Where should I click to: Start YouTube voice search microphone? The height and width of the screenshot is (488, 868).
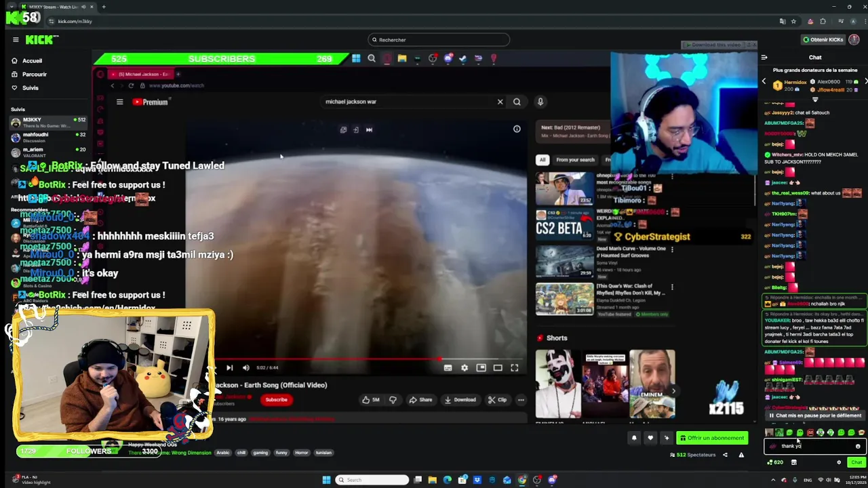coord(540,102)
